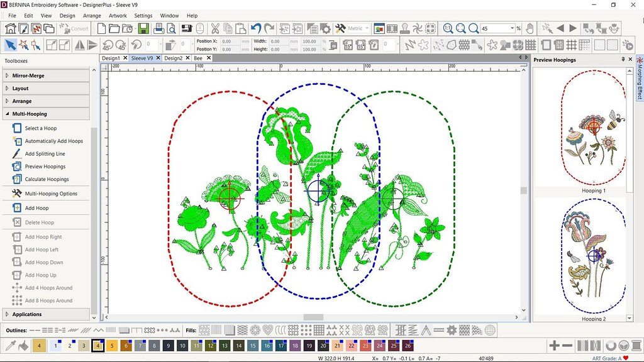This screenshot has height=362, width=644.
Task: Click the Save design icon
Action: [143, 28]
